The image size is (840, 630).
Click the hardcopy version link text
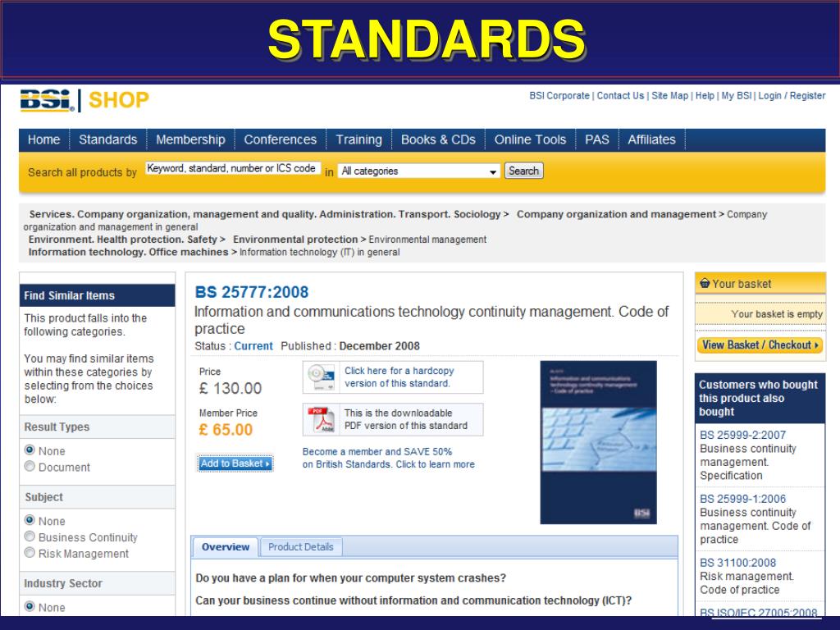click(399, 377)
